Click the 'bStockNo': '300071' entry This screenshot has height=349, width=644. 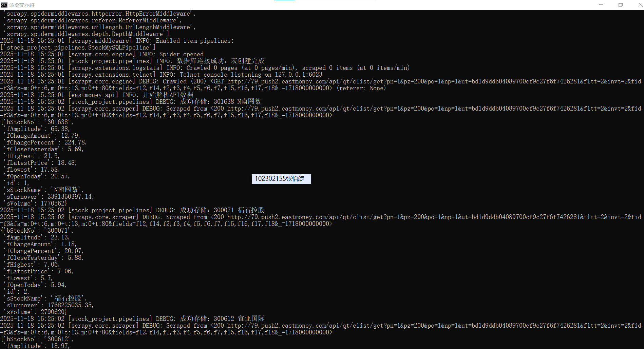click(37, 231)
